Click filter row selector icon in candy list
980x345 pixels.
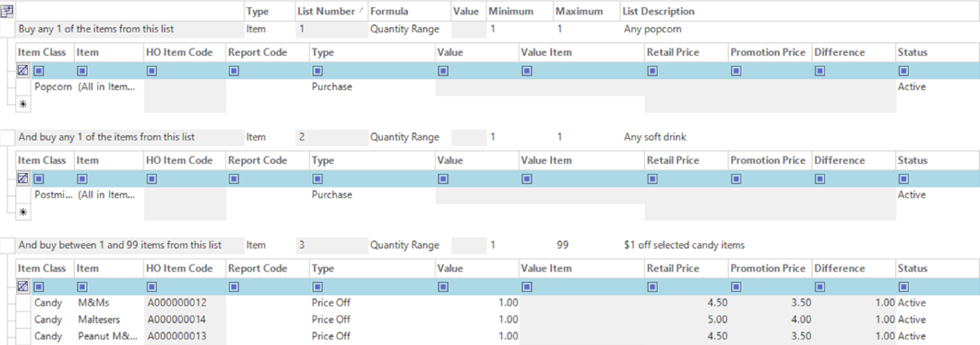(23, 286)
